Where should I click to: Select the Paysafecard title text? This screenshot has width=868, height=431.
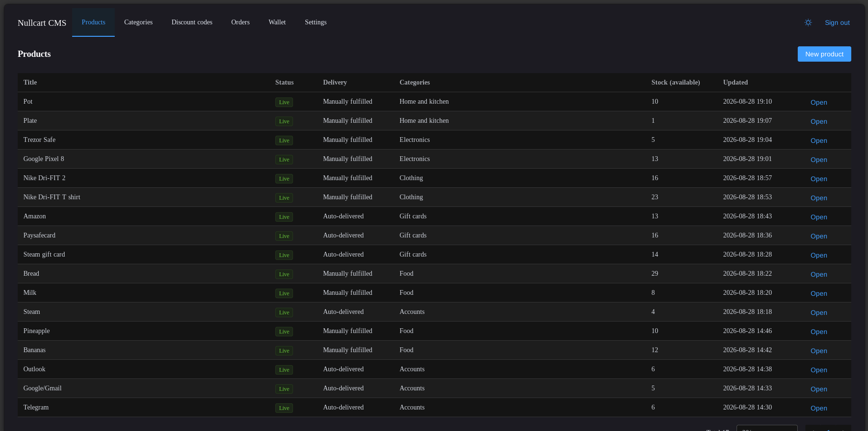(39, 235)
